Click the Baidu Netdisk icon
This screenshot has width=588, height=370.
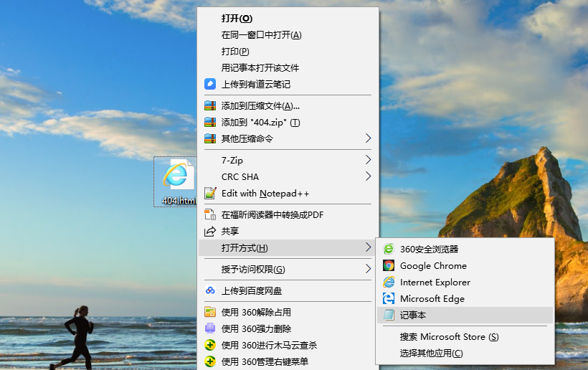210,290
